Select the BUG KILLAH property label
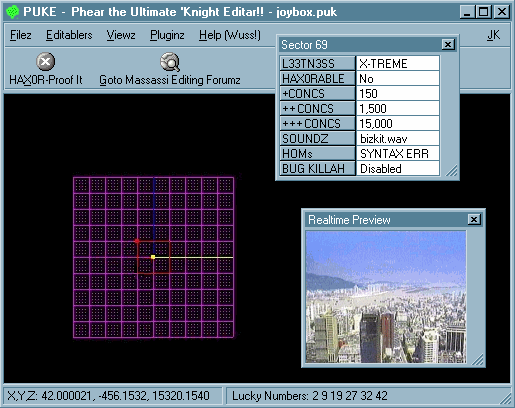The height and width of the screenshot is (408, 515). coord(317,168)
